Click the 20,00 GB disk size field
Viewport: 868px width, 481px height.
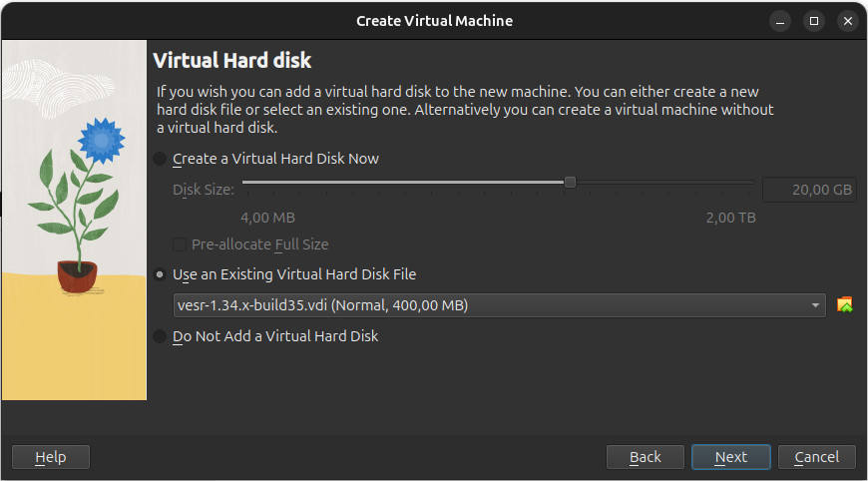click(809, 190)
